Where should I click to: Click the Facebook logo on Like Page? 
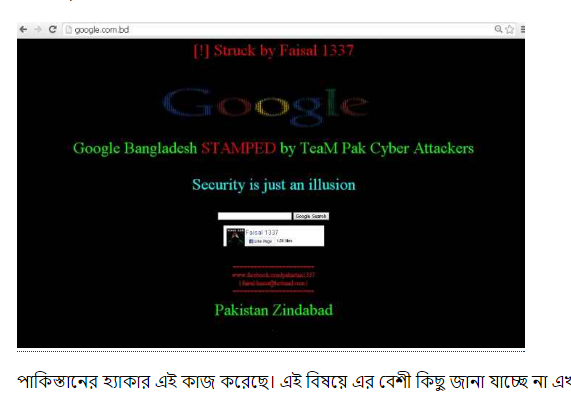point(251,241)
